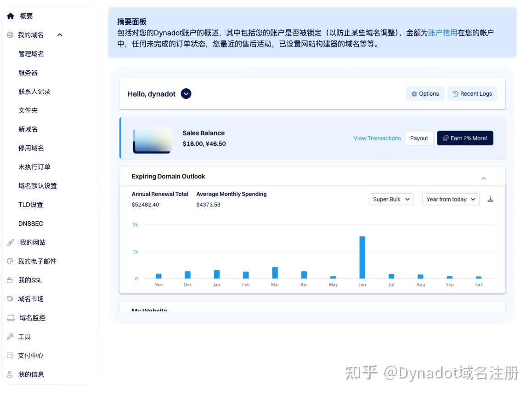Expand the Hello, dynadot account dropdown

coord(186,93)
